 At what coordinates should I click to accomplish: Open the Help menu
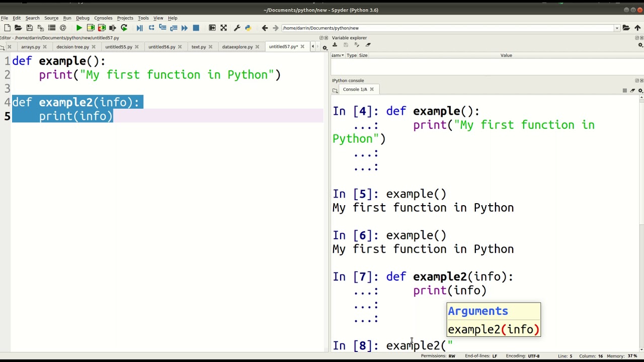[x=173, y=18]
